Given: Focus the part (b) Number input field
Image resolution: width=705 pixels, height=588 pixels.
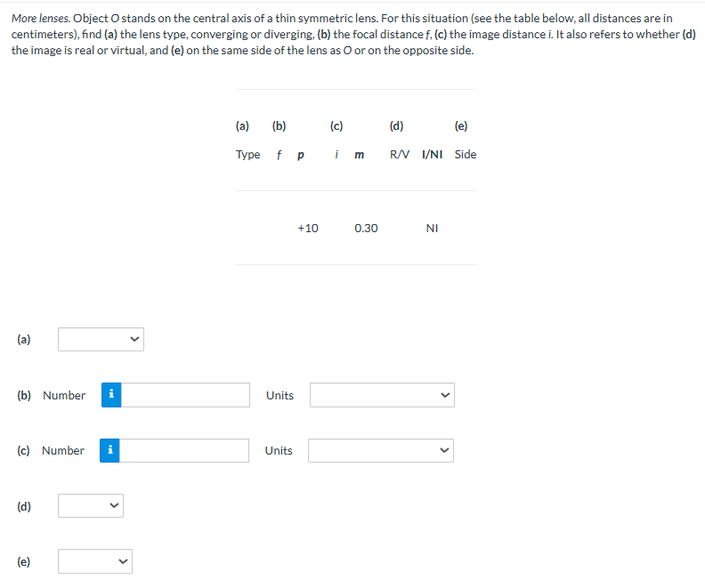Looking at the screenshot, I should (185, 395).
